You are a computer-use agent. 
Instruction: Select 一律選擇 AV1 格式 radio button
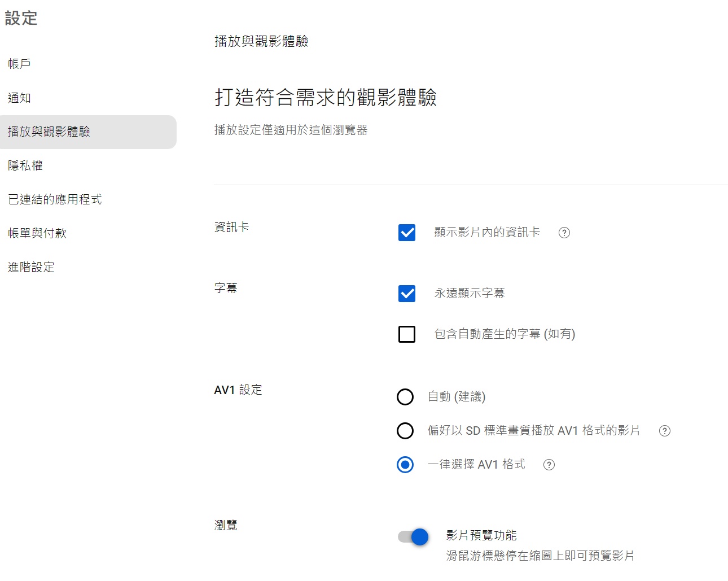pyautogui.click(x=405, y=465)
